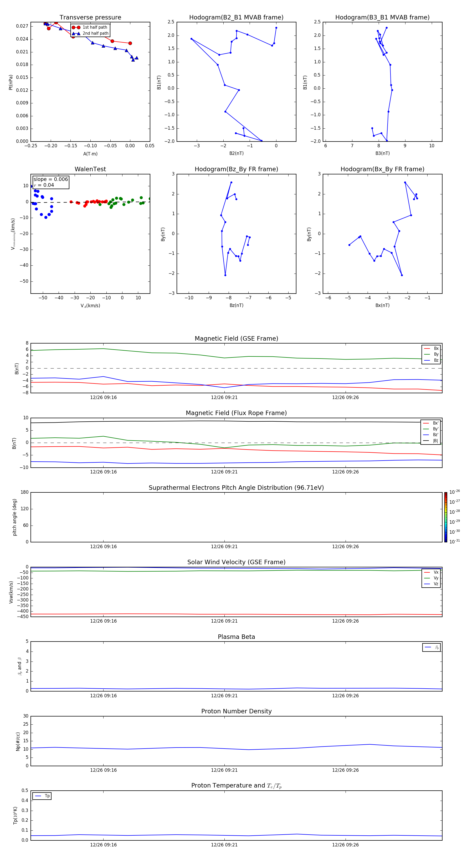Select the "Magnetic Field (Flux Rope Frame)" title

point(236,413)
